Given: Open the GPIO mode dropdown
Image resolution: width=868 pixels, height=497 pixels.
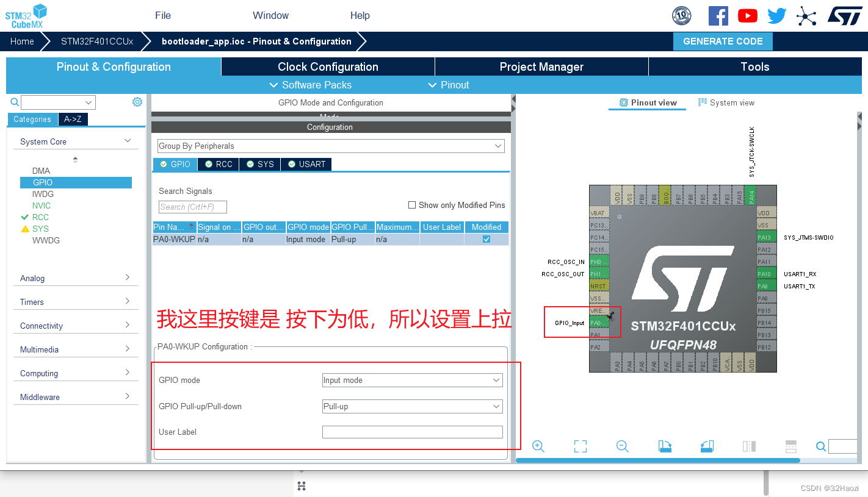Looking at the screenshot, I should coord(412,380).
